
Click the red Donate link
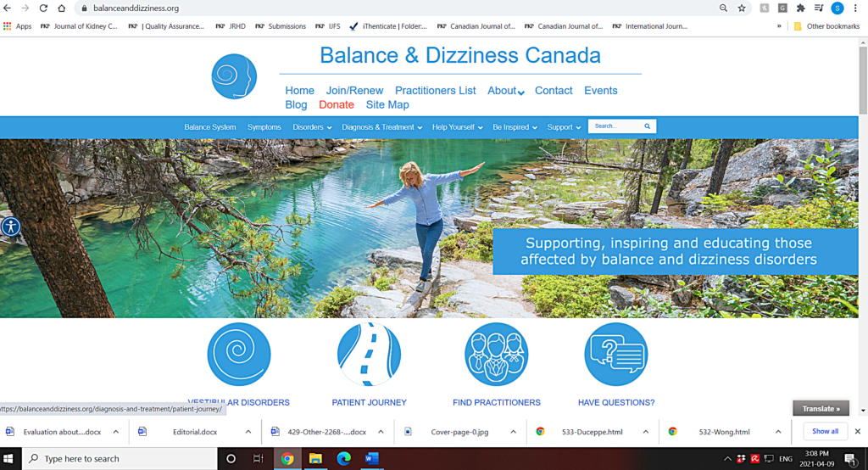tap(336, 104)
